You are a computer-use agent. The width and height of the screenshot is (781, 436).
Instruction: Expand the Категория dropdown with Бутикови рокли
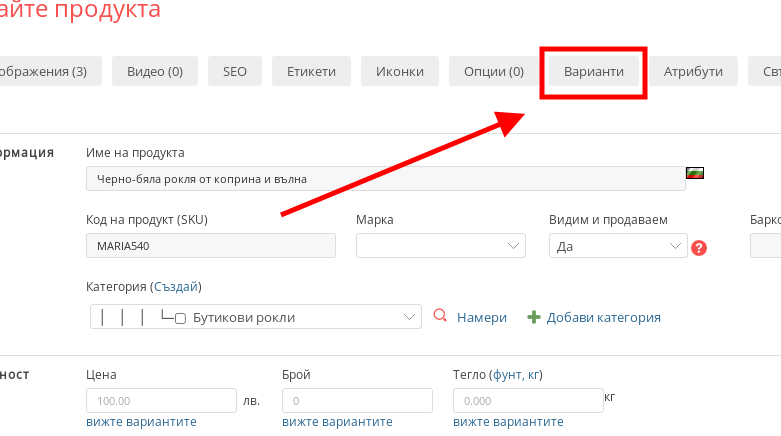(255, 317)
